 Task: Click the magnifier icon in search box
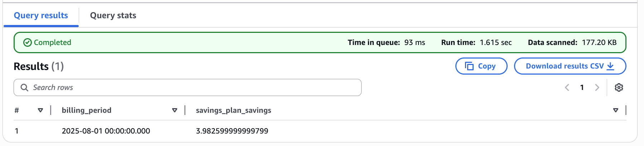tap(24, 87)
